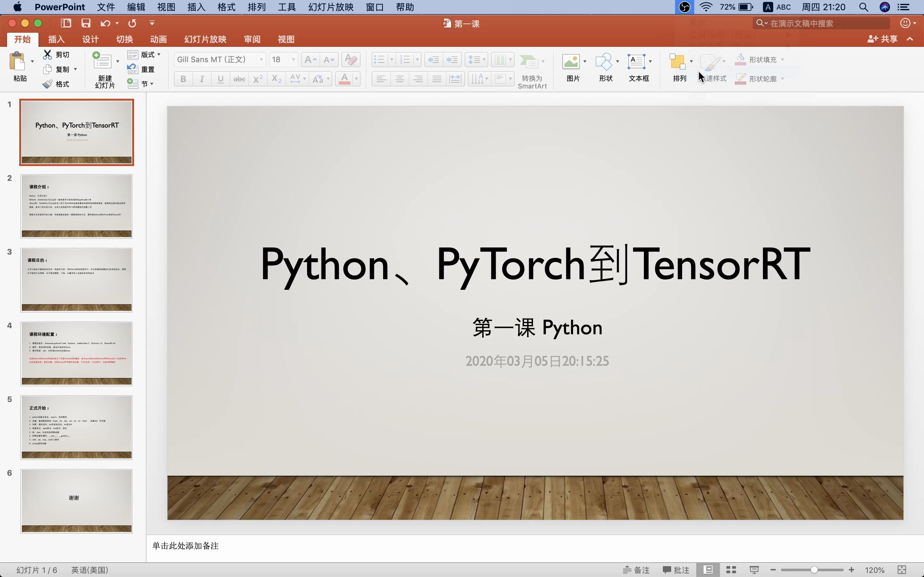This screenshot has height=577, width=924.
Task: Open the Design (设计) ribbon tab
Action: pos(90,39)
